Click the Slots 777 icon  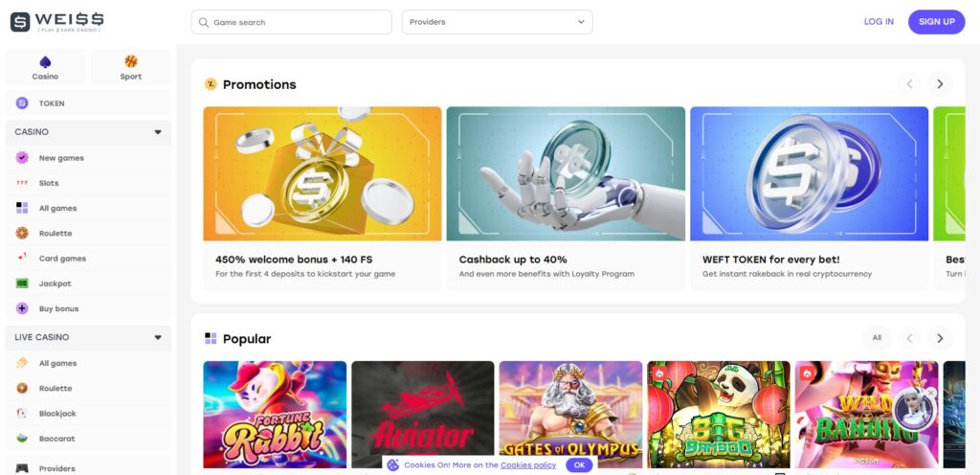coord(22,183)
